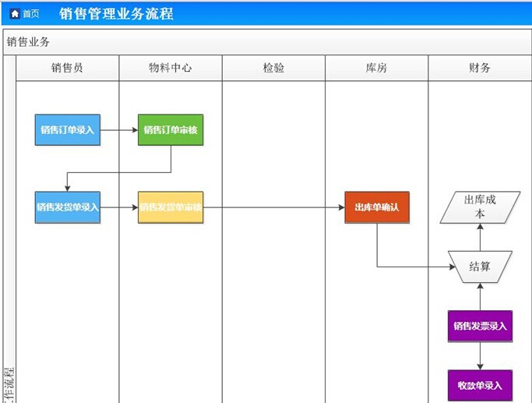Click the 财务 column header
Screen dimensions: 532x403
tap(480, 68)
